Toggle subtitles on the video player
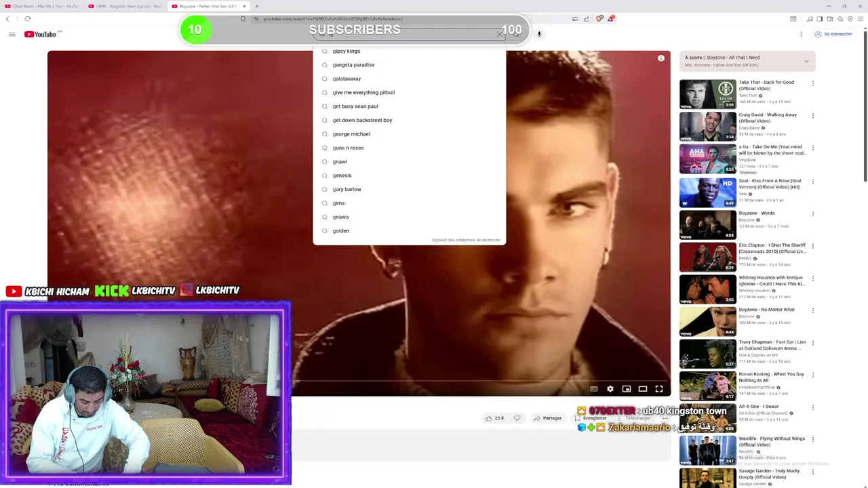The width and height of the screenshot is (868, 488). click(x=594, y=389)
